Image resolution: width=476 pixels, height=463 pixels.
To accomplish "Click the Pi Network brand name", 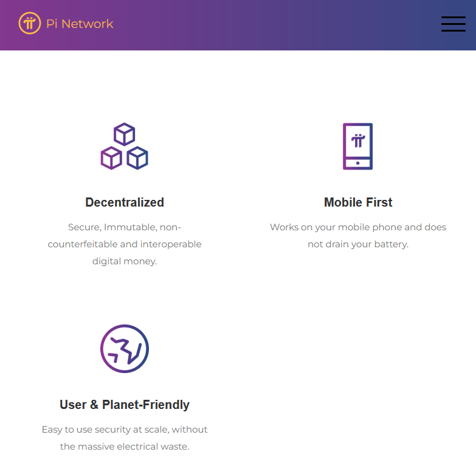I will (x=80, y=24).
